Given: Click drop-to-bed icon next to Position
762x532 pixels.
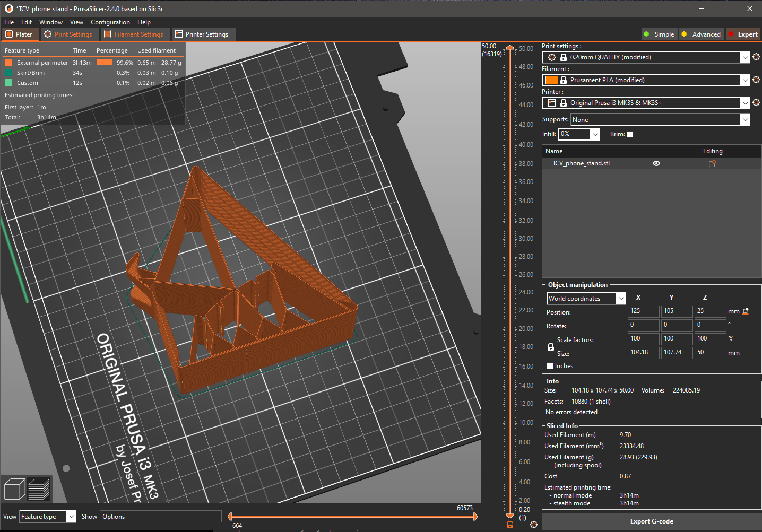Looking at the screenshot, I should (x=746, y=311).
